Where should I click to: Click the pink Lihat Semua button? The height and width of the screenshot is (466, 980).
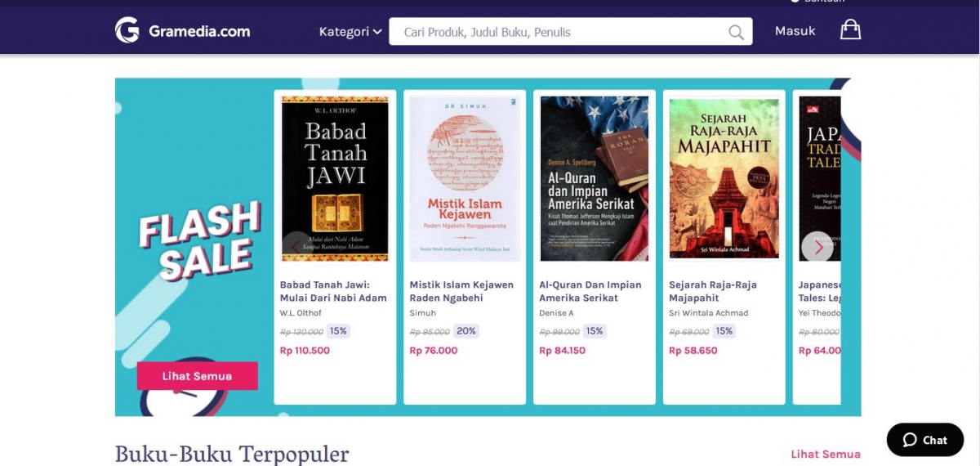[197, 376]
